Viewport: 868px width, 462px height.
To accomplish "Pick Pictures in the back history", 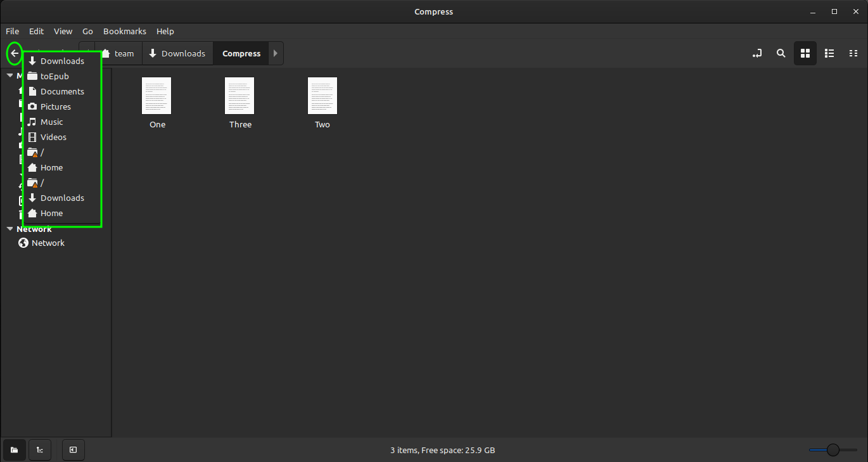I will [x=62, y=106].
